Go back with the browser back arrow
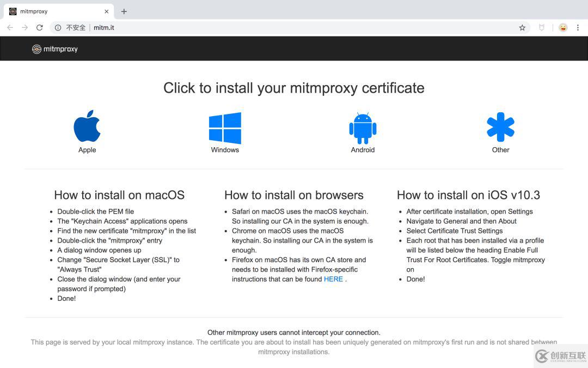The image size is (588, 368). (x=10, y=27)
